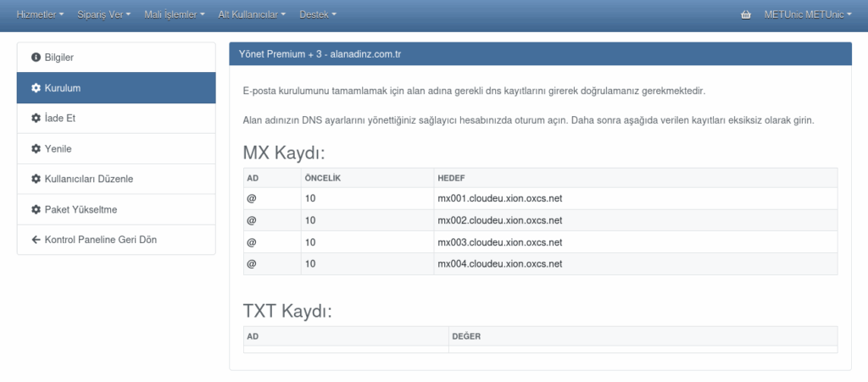
Task: Click the mx001.cloudeu.xion.oxcs.net MX record cell
Action: click(500, 198)
